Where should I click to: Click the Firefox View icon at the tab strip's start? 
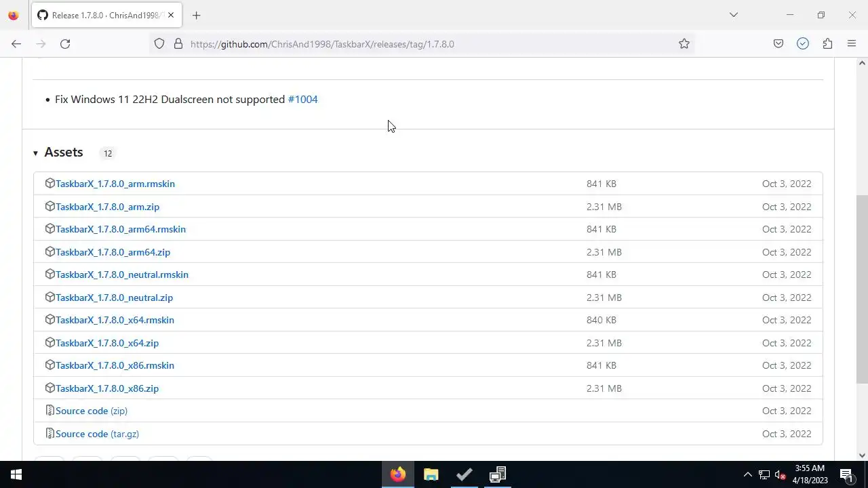(14, 15)
